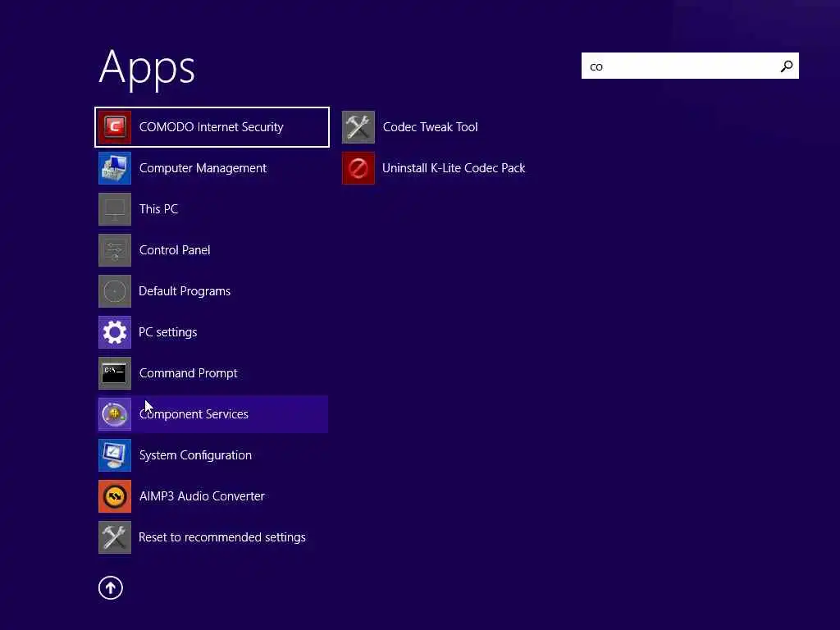Select 'Computer Management' text
The image size is (840, 630).
(203, 168)
